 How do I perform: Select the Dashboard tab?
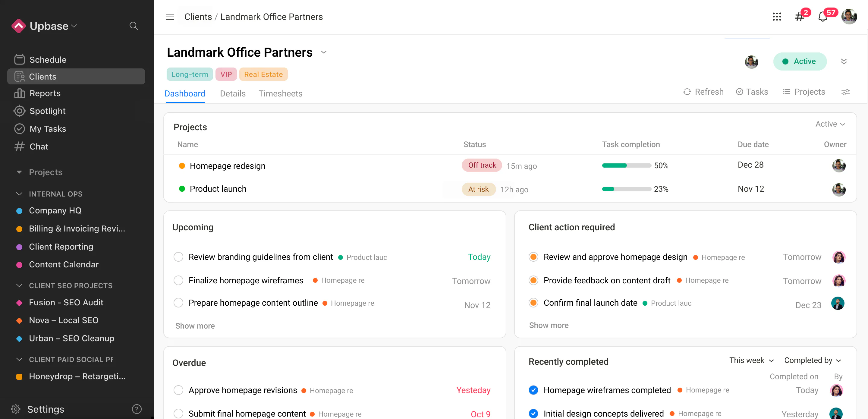tap(185, 93)
